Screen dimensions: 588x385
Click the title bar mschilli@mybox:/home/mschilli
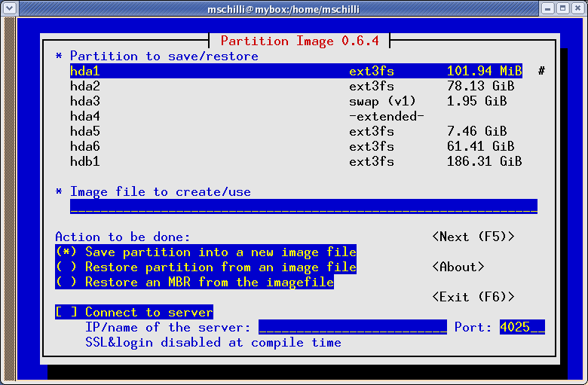tap(283, 8)
